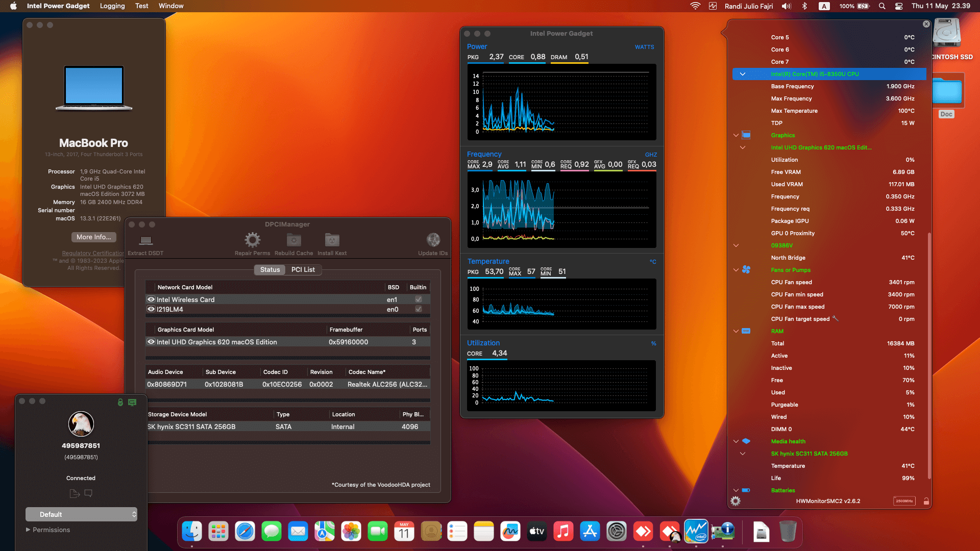Screen dimensions: 980x551
Task: Select the Macintosh SSD drive on desktop
Action: point(947,40)
